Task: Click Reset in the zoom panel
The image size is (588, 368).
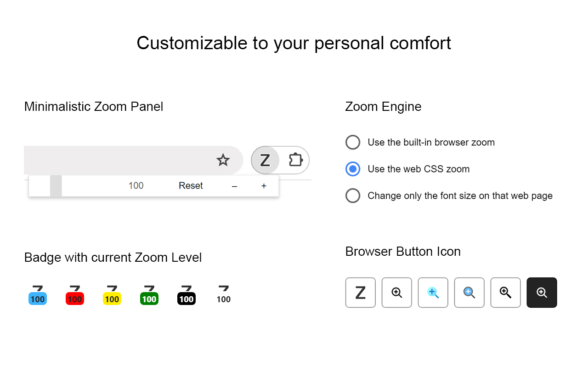Action: point(190,185)
